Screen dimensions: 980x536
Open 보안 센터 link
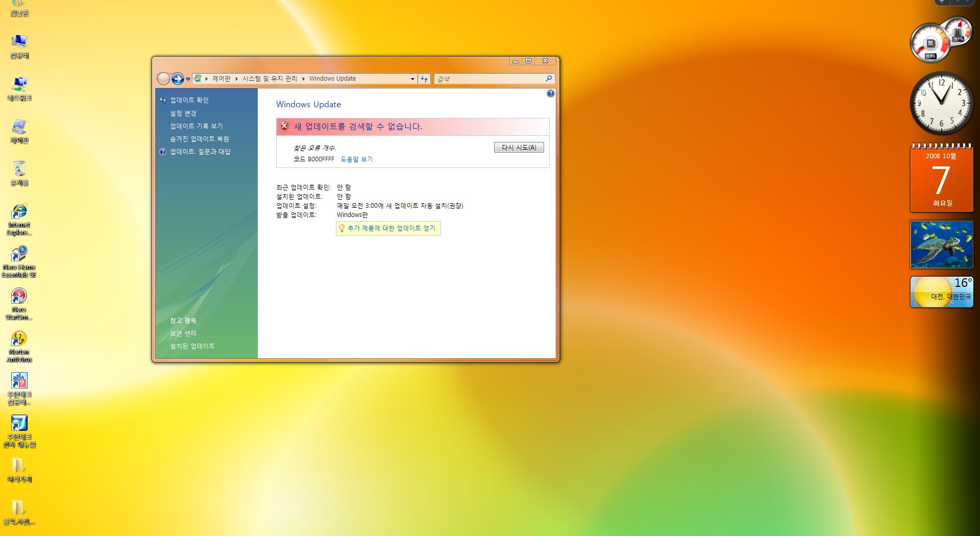[x=183, y=333]
